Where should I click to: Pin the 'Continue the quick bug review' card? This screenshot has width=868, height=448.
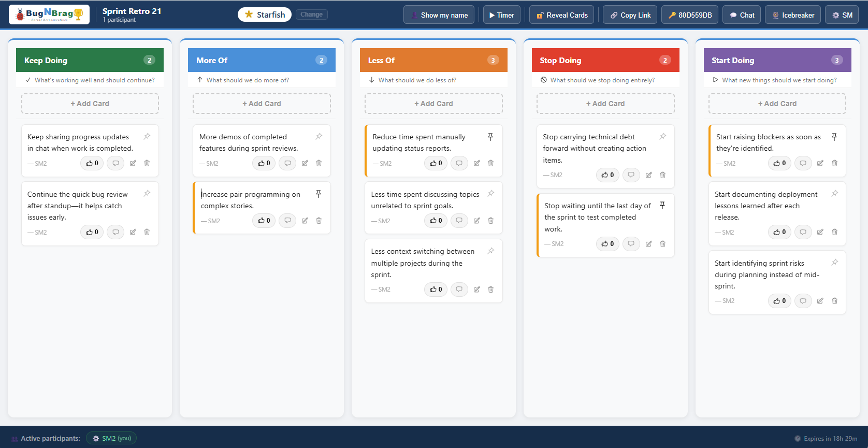pyautogui.click(x=147, y=194)
